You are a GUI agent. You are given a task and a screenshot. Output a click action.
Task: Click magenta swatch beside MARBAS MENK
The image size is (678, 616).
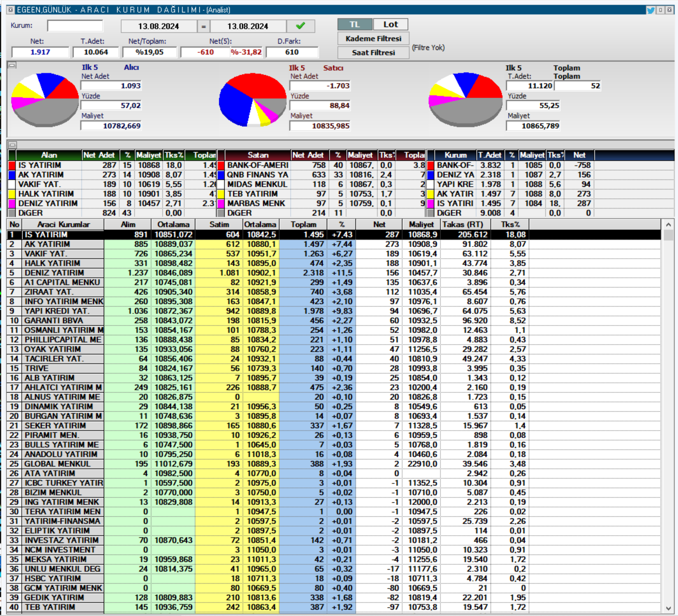[221, 204]
